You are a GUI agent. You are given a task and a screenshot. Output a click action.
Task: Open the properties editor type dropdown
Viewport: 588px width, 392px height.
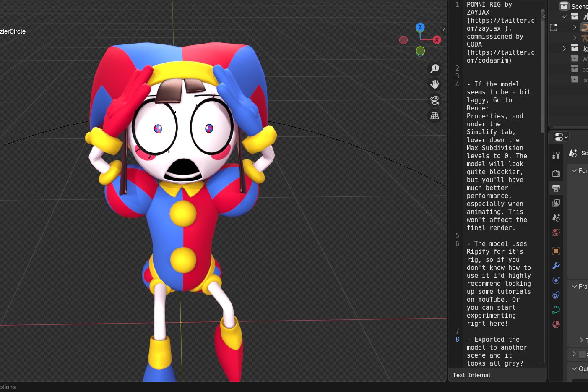click(561, 137)
